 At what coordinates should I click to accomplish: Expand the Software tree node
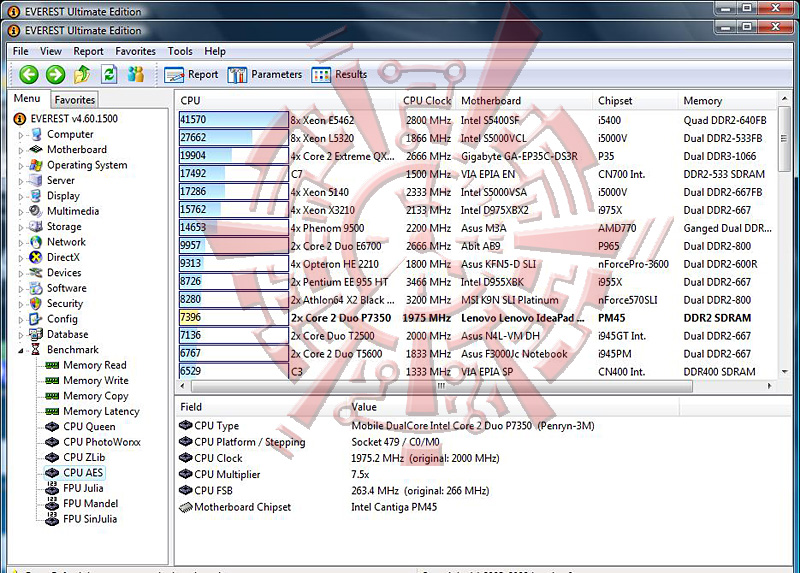point(21,289)
